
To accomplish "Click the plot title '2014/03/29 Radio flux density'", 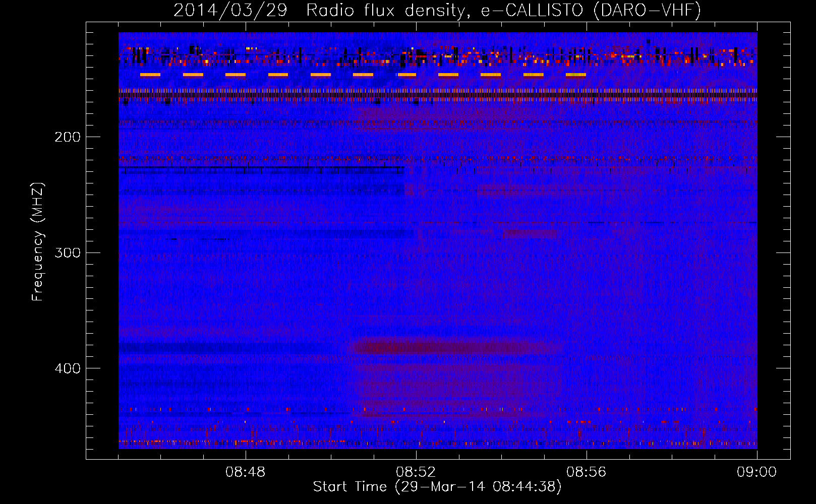I will 437,10.
